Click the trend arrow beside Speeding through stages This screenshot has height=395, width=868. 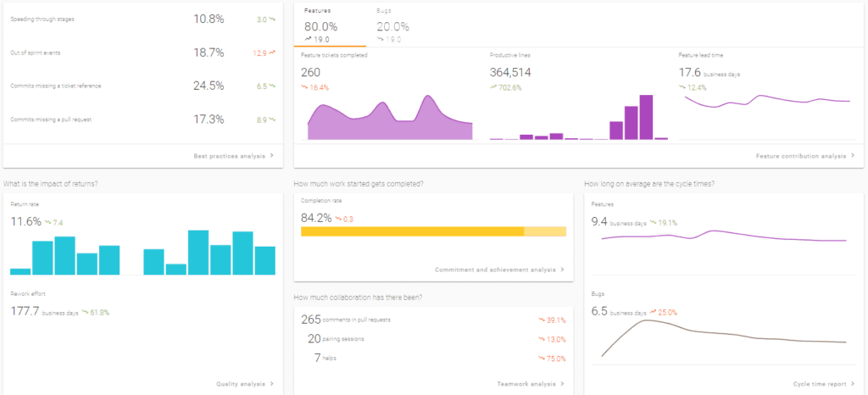coord(272,19)
